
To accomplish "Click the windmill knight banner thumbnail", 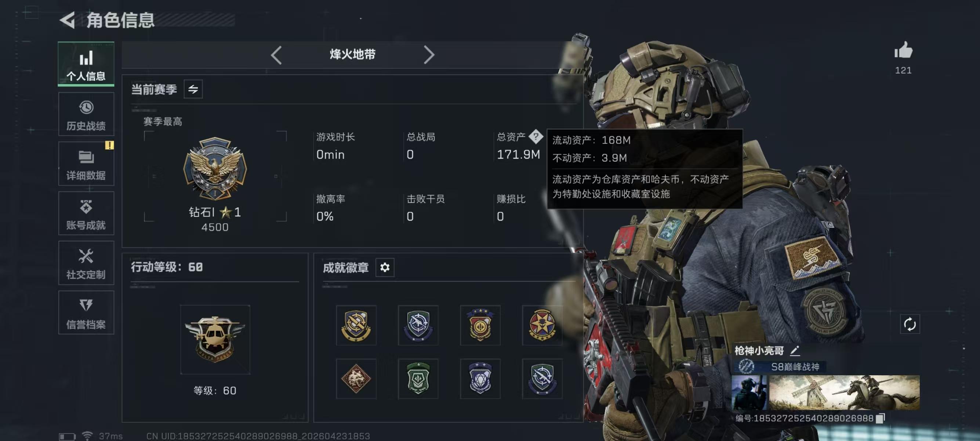I will pyautogui.click(x=844, y=392).
